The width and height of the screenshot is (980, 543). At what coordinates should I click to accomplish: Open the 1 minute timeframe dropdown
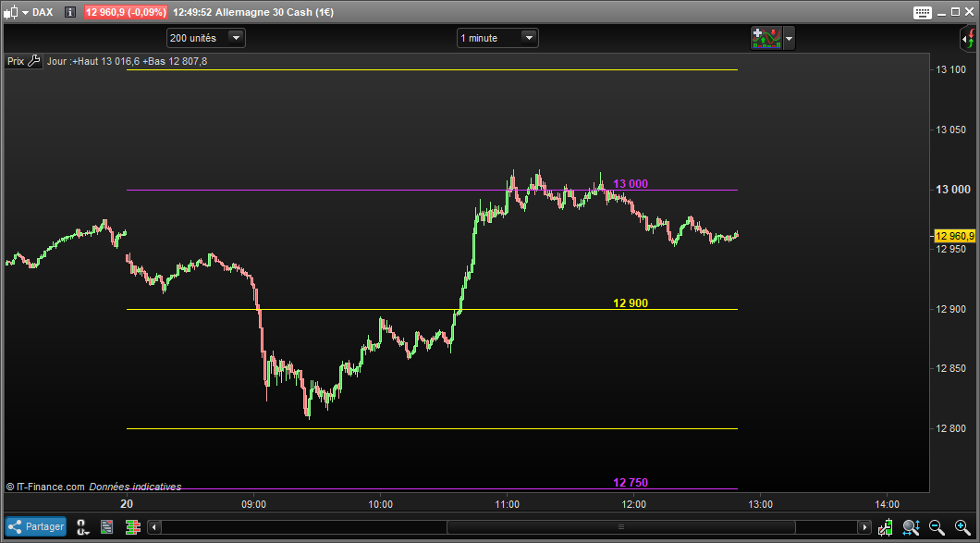497,38
